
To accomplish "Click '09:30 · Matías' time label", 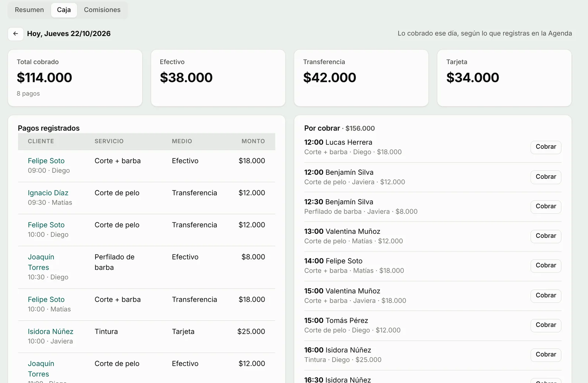I will [50, 203].
